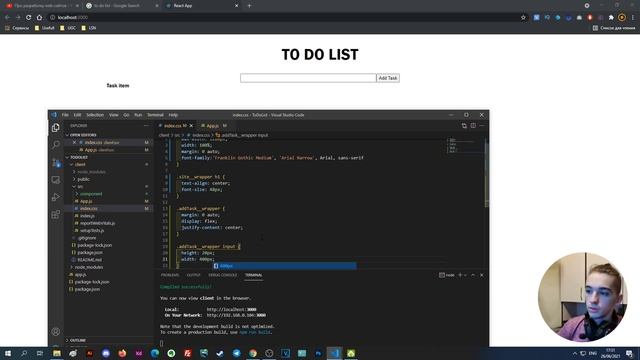Close the VS Code terminal panel
Image resolution: width=640 pixels, height=360 pixels.
coord(482,275)
